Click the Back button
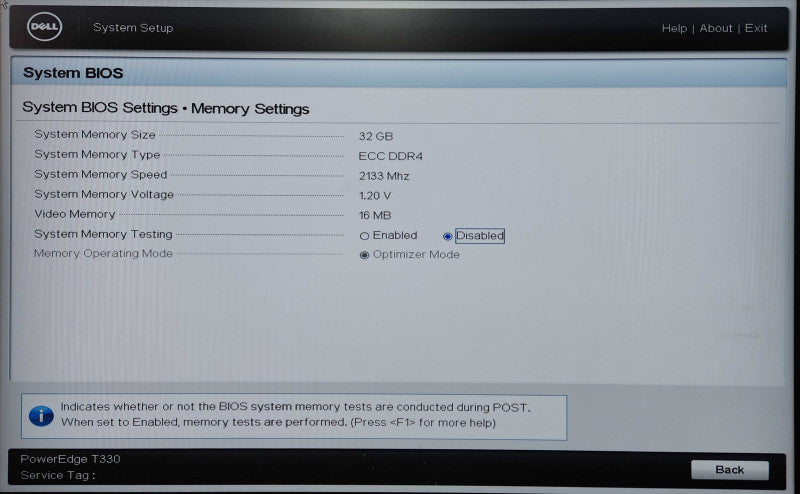Image resolution: width=800 pixels, height=494 pixels. (730, 470)
